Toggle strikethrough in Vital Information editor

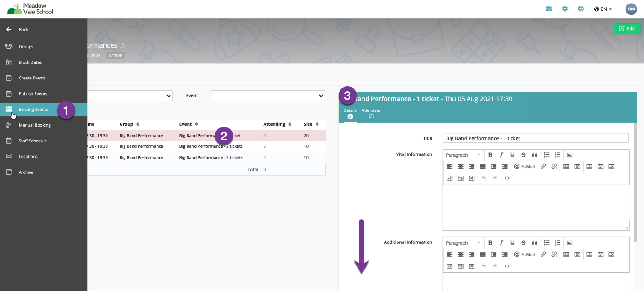tap(523, 155)
